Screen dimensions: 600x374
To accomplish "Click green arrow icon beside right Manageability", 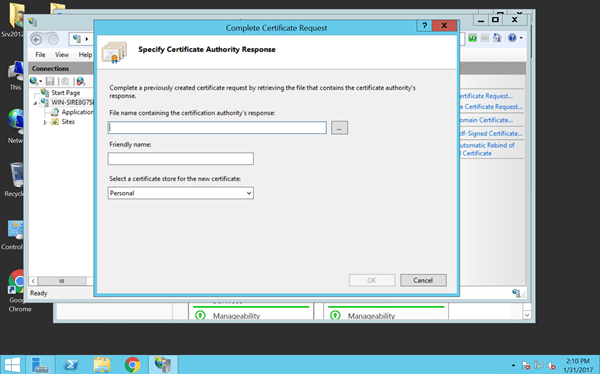I will tap(335, 315).
